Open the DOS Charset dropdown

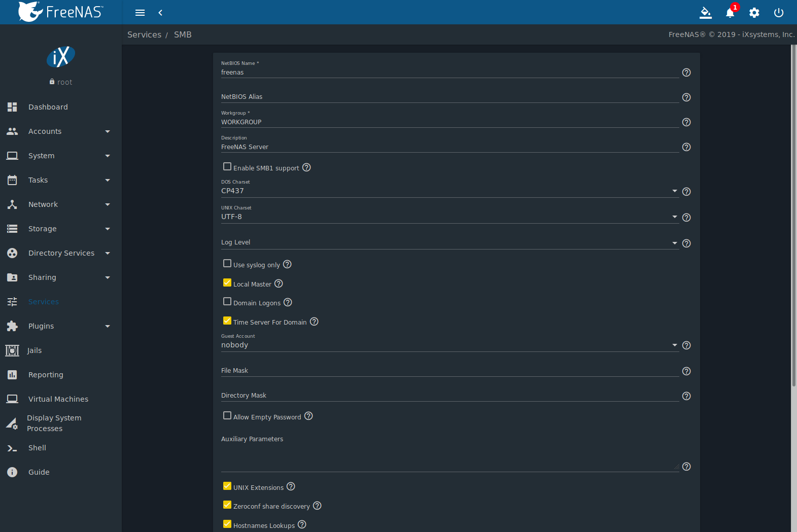point(449,191)
